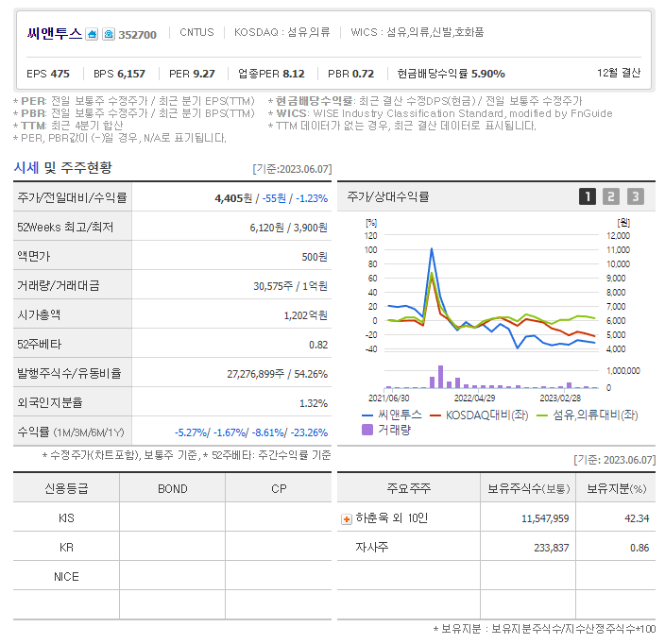
Task: Click the 52주베타 value 0.82
Action: (x=318, y=345)
